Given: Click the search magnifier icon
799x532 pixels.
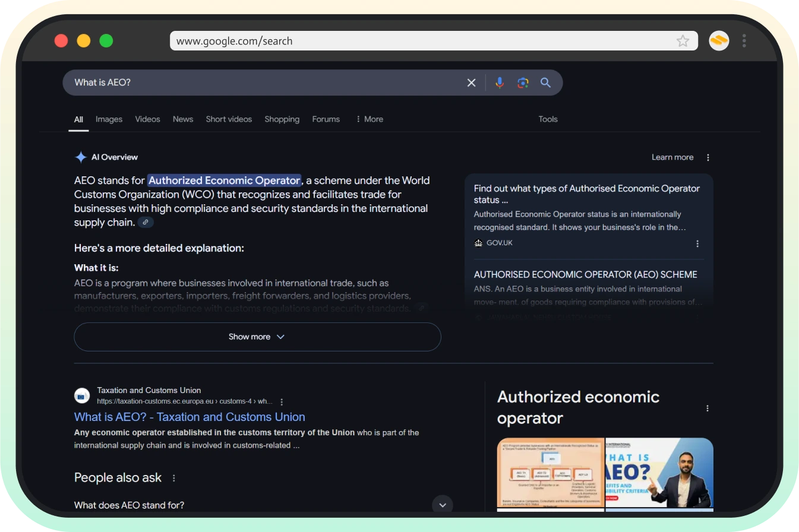Looking at the screenshot, I should pos(545,83).
